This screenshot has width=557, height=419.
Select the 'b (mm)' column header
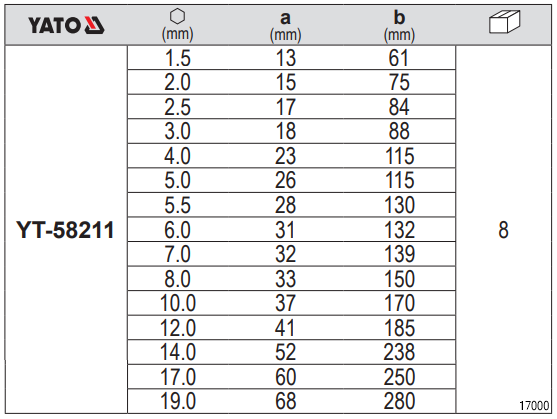click(x=399, y=26)
